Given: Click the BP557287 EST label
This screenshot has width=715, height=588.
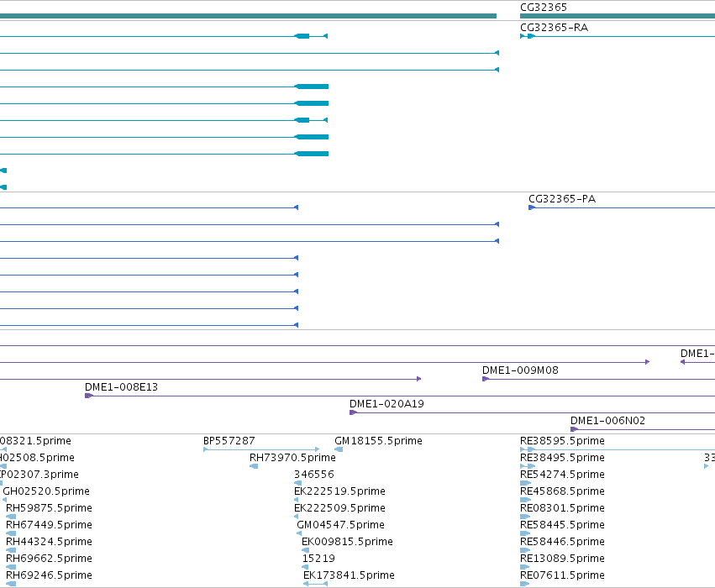Looking at the screenshot, I should [x=229, y=441].
